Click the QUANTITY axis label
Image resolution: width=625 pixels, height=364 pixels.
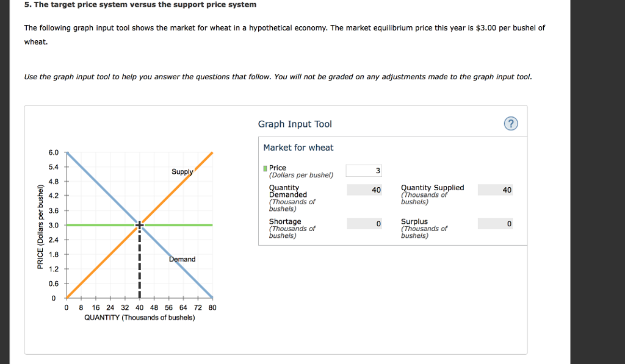coord(139,317)
